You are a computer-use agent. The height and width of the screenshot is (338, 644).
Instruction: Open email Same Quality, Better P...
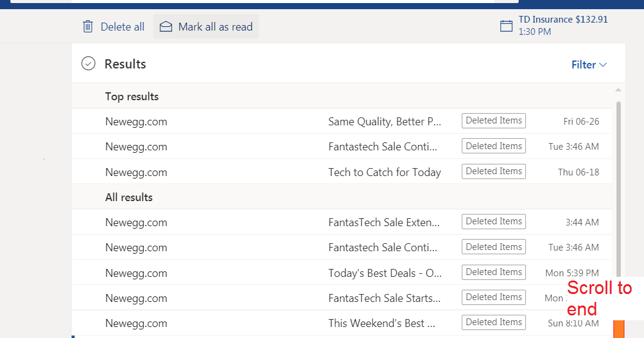(x=341, y=121)
